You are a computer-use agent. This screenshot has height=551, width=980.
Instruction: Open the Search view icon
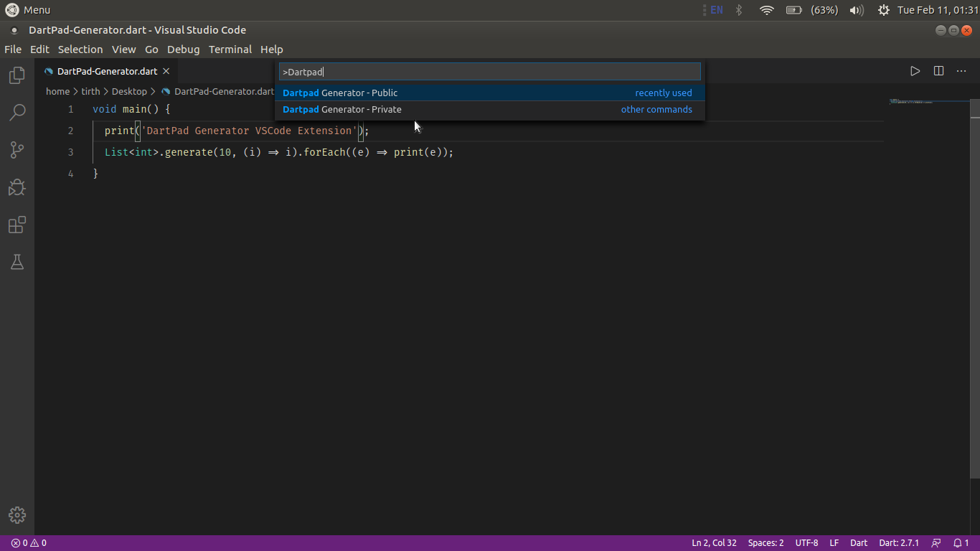pos(17,113)
